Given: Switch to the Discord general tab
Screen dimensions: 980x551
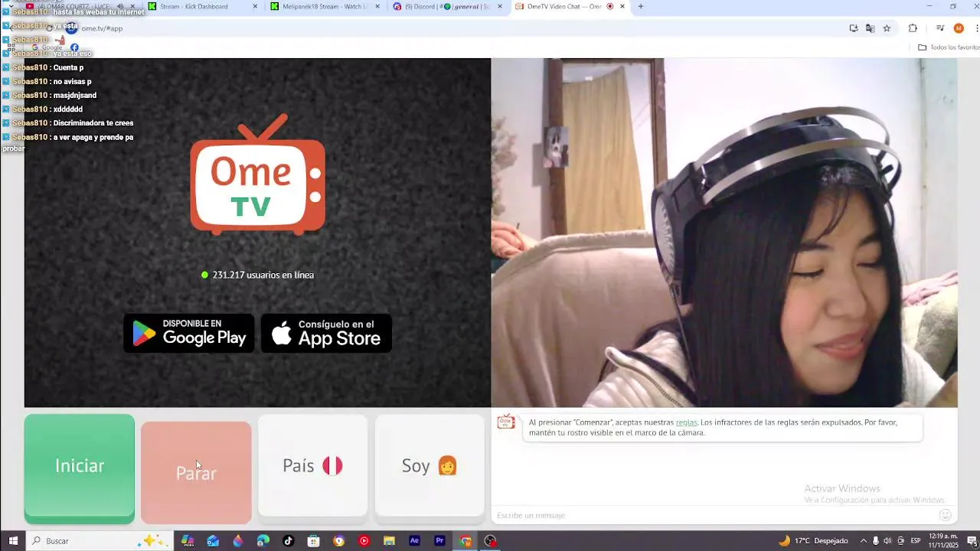Looking at the screenshot, I should [x=446, y=7].
